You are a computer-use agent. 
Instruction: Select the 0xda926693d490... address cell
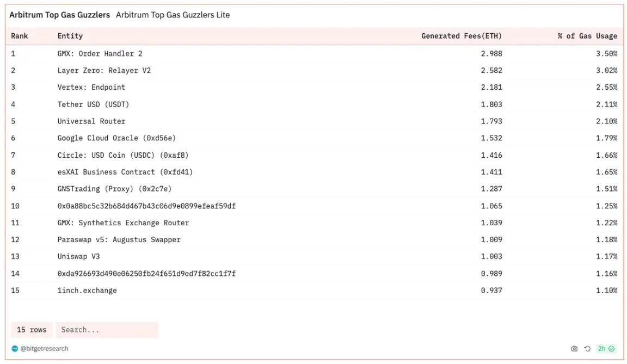click(146, 273)
